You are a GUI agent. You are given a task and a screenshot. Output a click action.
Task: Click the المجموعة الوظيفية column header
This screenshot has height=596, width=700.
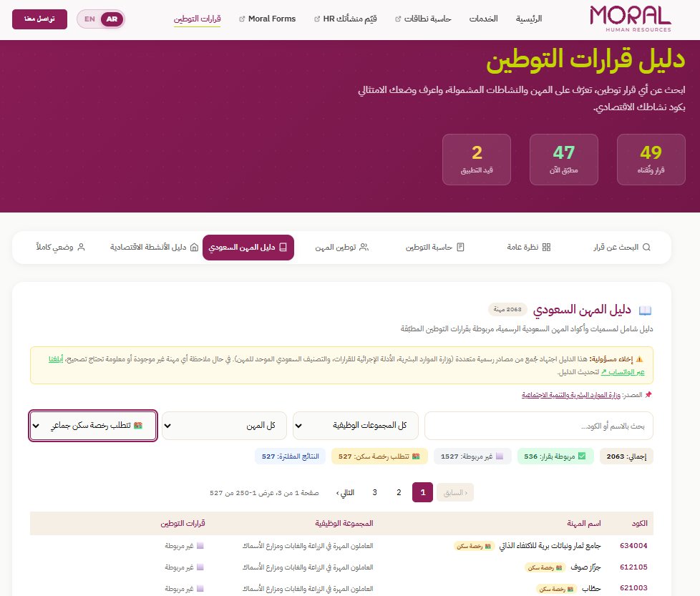[x=344, y=523]
